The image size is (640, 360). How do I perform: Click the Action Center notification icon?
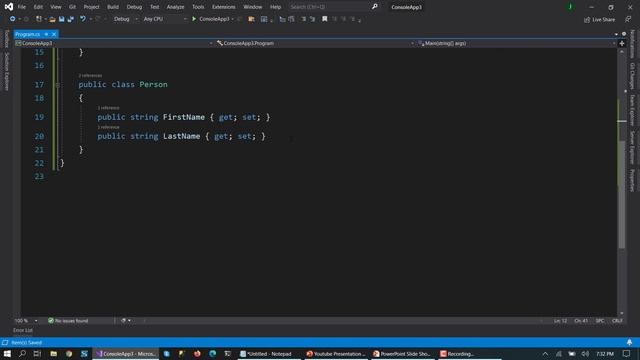click(x=627, y=353)
